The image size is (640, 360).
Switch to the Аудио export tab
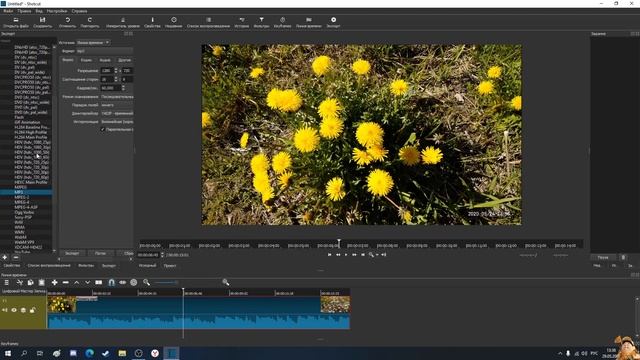[x=105, y=60]
